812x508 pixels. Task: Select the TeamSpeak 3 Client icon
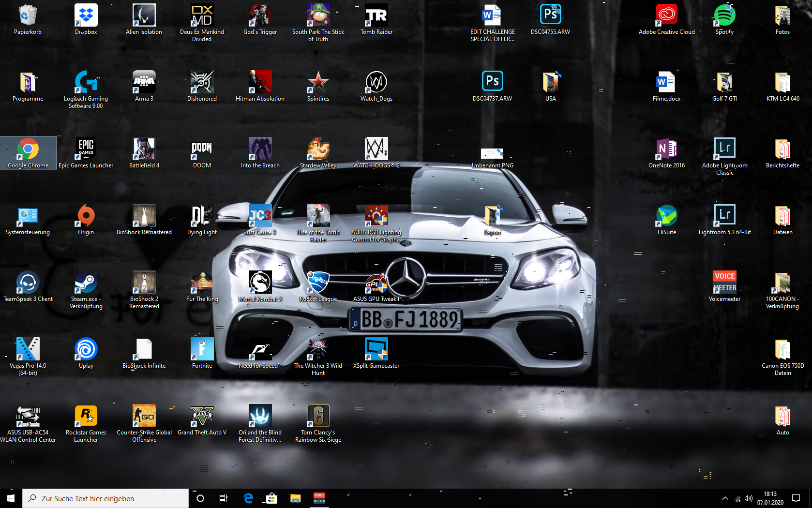28,282
